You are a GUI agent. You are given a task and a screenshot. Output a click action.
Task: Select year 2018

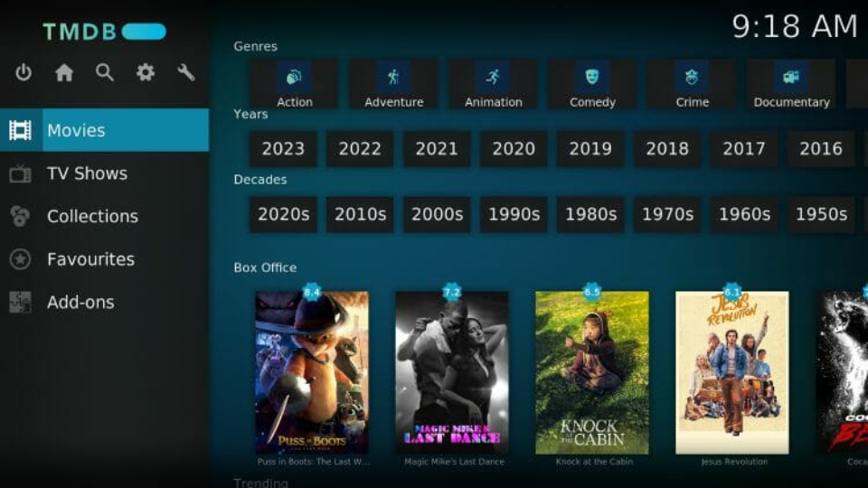click(x=667, y=149)
